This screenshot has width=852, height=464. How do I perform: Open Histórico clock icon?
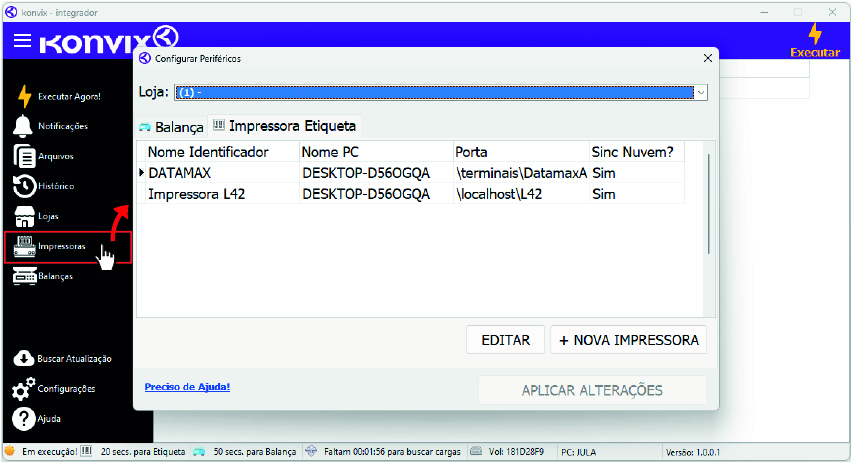coord(24,186)
